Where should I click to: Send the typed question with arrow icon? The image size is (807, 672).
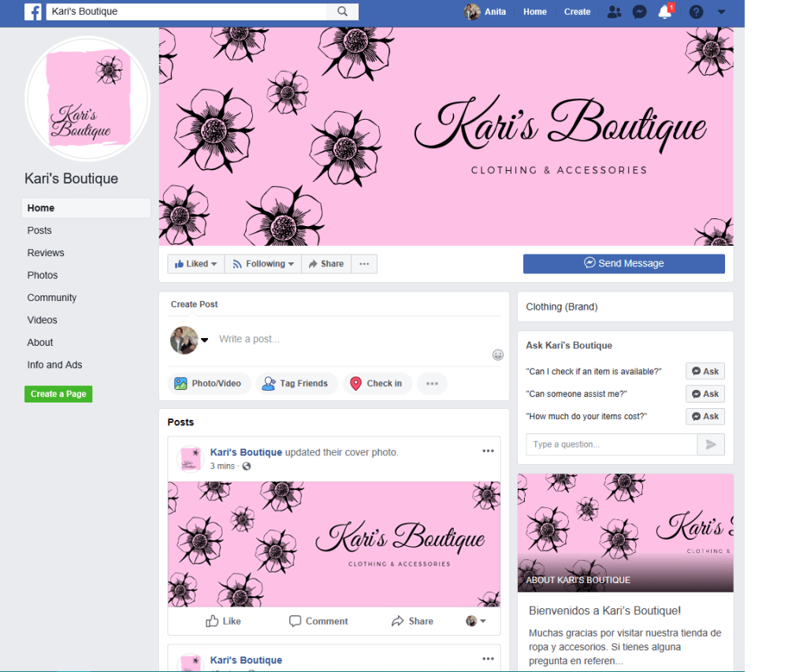click(x=710, y=444)
